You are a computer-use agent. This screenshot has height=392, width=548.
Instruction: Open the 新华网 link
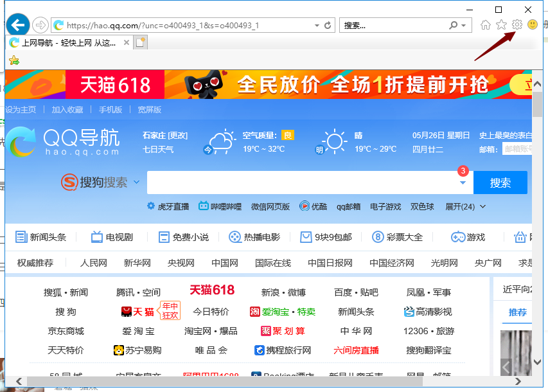(x=137, y=263)
